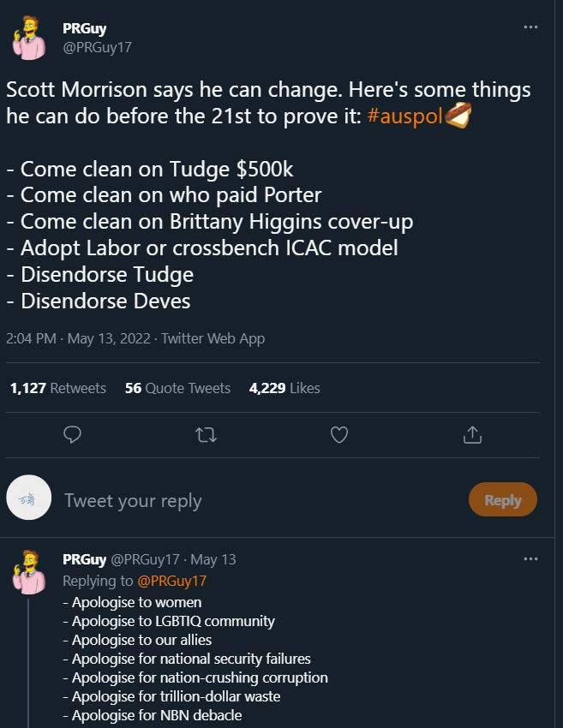Open the @PRGuy17 handle in Replying to
Screen dimensions: 563x728
[171, 581]
